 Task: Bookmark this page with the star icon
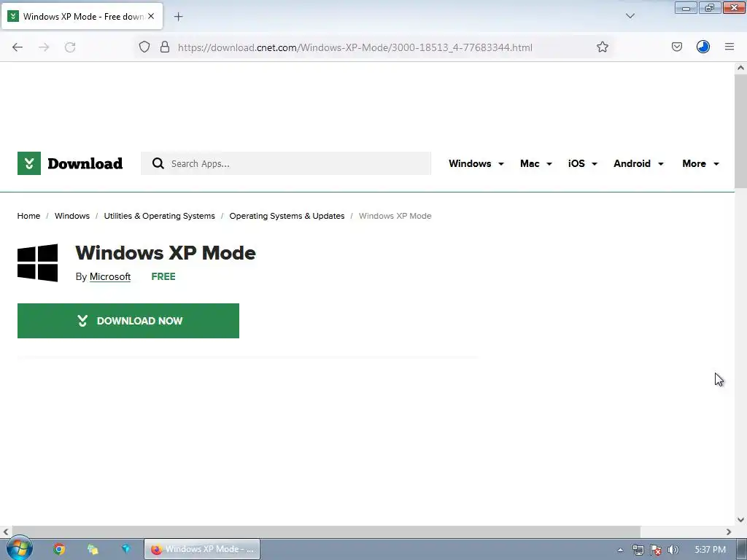[602, 47]
